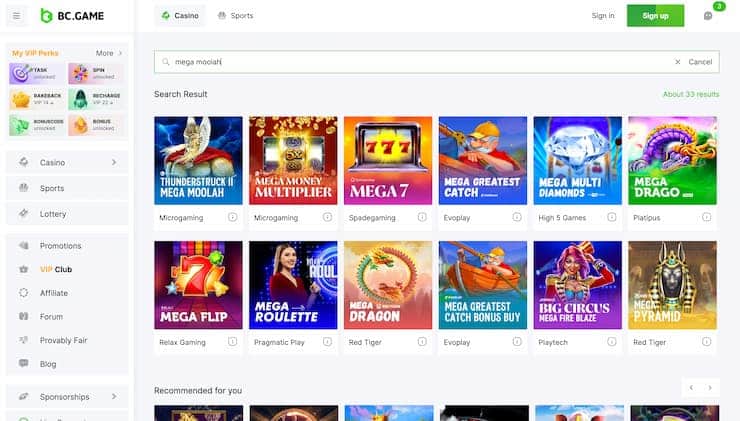Viewport: 740px width, 421px height.
Task: Expand More VIP perks
Action: pyautogui.click(x=109, y=53)
